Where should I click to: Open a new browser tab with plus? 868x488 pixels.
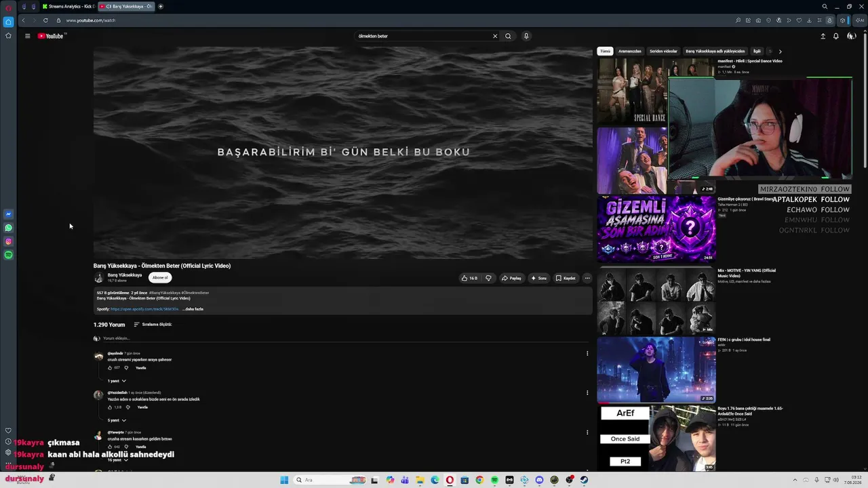click(x=161, y=7)
